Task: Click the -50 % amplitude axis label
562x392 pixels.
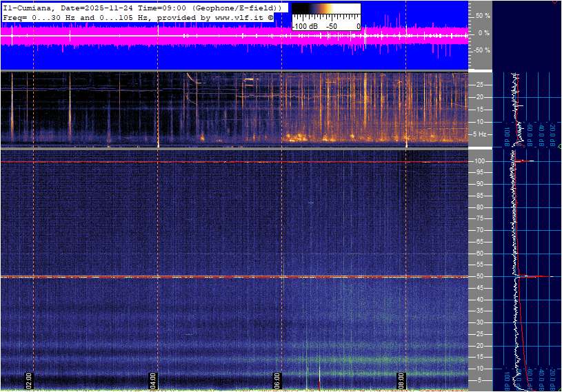Action: pyautogui.click(x=481, y=50)
